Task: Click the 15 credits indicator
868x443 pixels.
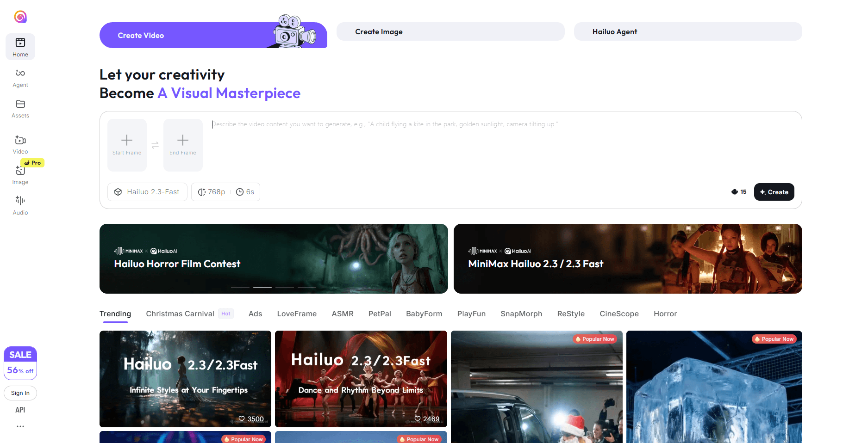Action: pos(739,192)
